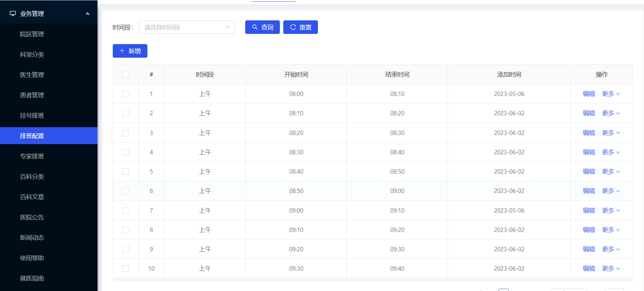Check the checkbox for row 2

[126, 113]
